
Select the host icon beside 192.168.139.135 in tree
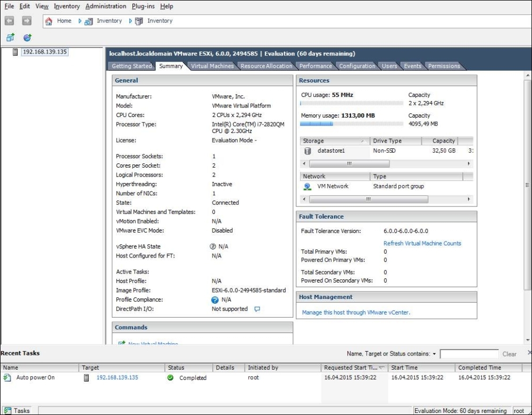click(15, 52)
